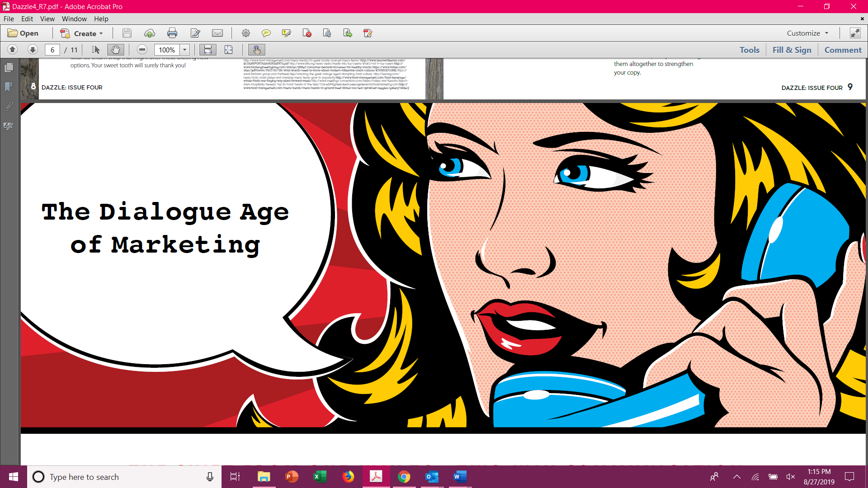Open the Customize toolbar dropdown
This screenshot has height=488, width=868.
coord(808,33)
